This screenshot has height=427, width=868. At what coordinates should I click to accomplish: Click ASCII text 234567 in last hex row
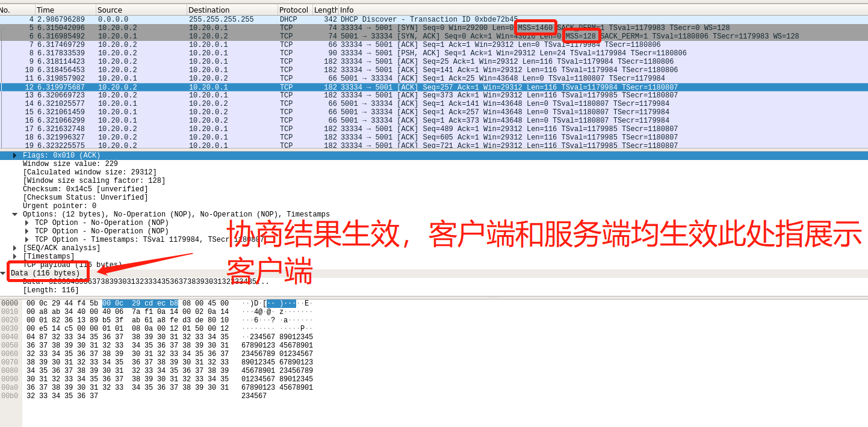pyautogui.click(x=254, y=396)
